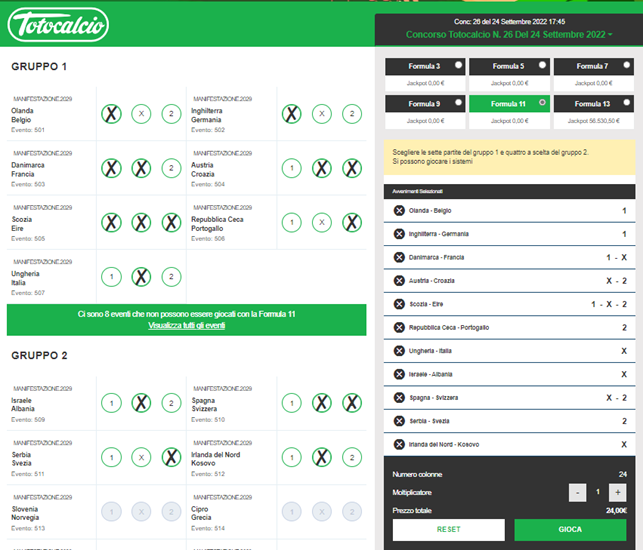Remove Inghilterra - Germania from selections list

(x=399, y=234)
